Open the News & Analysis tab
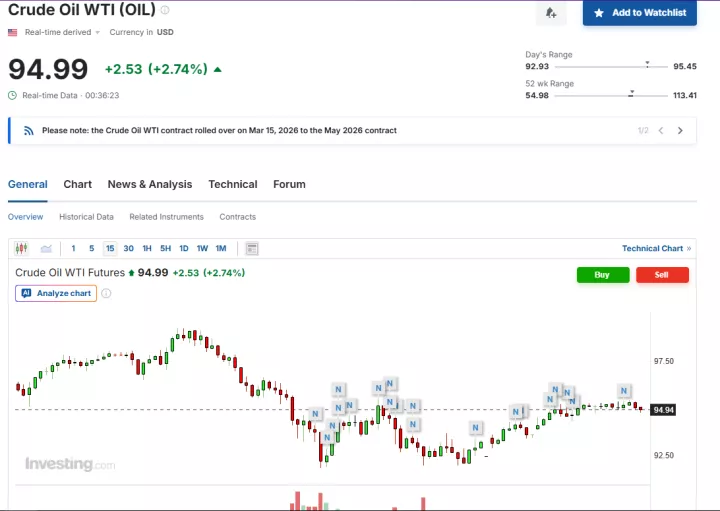 (149, 184)
